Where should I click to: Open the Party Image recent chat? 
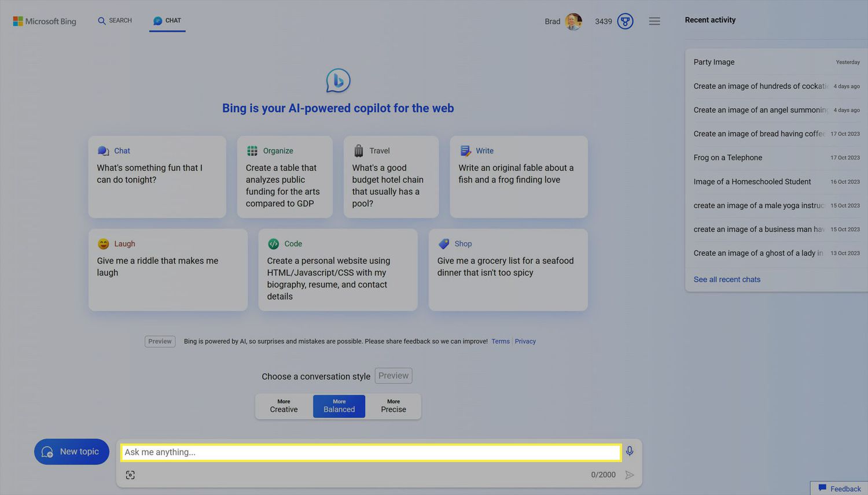pyautogui.click(x=714, y=62)
